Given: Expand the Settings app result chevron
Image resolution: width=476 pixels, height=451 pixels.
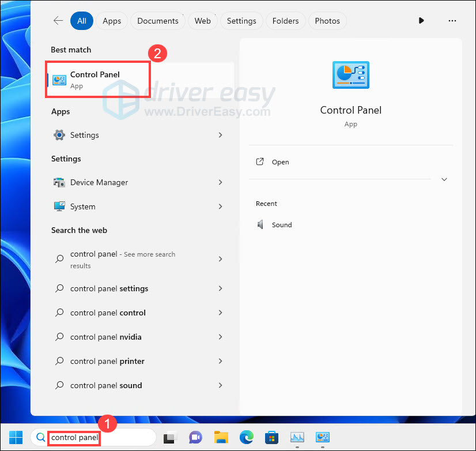Looking at the screenshot, I should pos(220,135).
